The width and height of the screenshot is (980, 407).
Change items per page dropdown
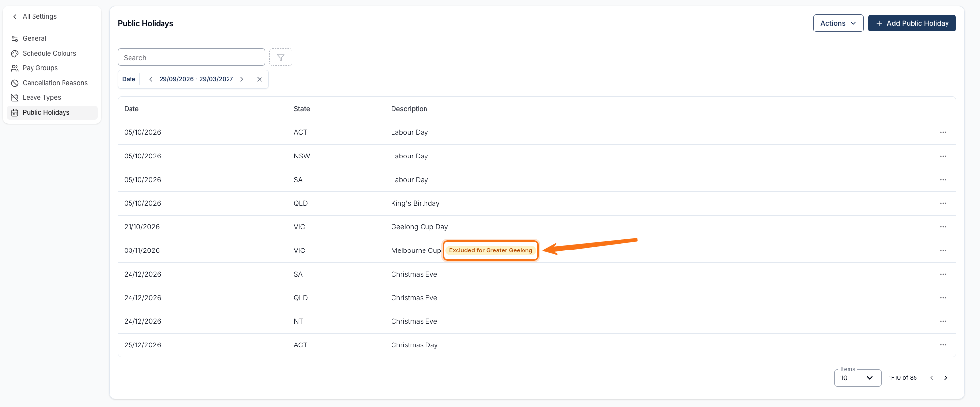(x=857, y=378)
